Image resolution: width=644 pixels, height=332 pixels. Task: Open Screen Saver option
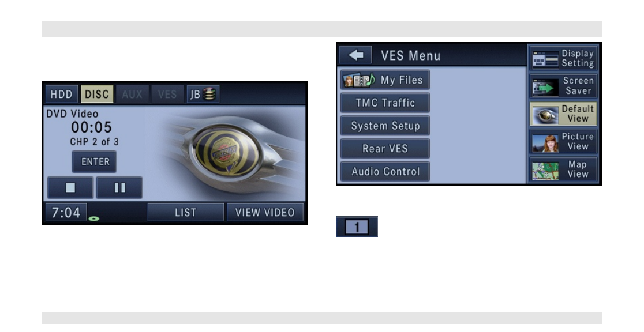coord(563,86)
